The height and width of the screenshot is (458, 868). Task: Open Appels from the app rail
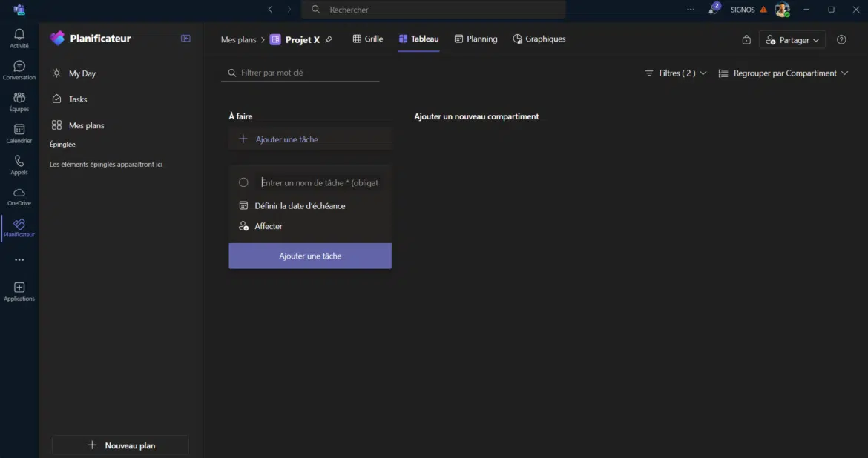(x=19, y=165)
